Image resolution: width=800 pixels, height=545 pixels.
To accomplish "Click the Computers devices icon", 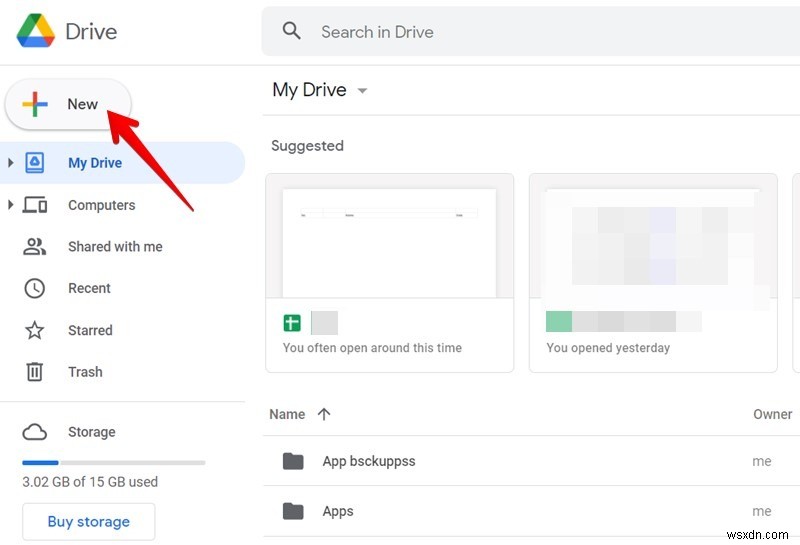I will tap(35, 205).
